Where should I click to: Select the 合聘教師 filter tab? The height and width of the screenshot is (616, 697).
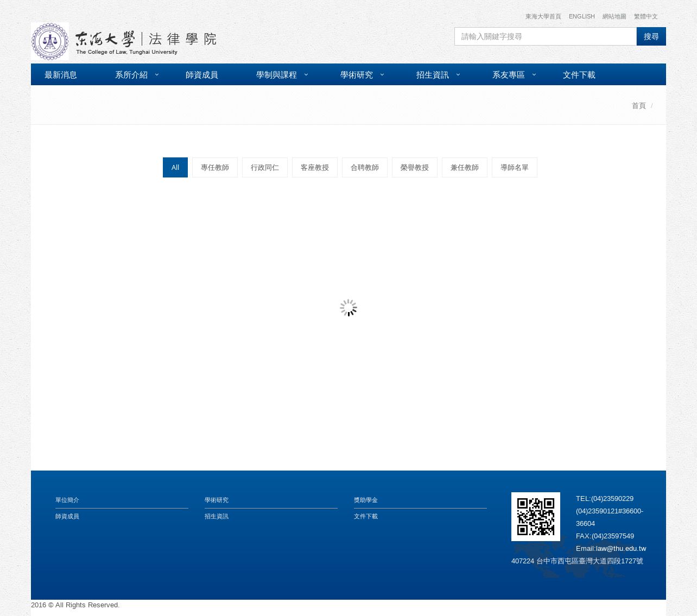pos(365,168)
